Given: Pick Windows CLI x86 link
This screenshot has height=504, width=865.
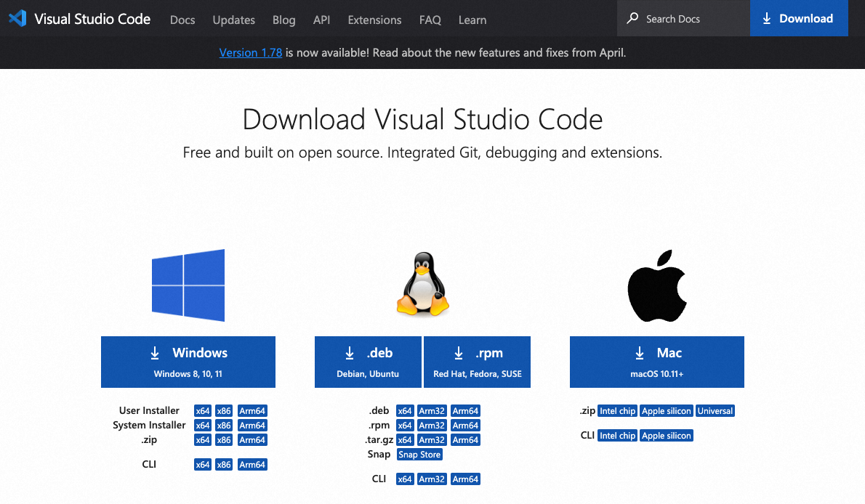Looking at the screenshot, I should click(x=223, y=464).
